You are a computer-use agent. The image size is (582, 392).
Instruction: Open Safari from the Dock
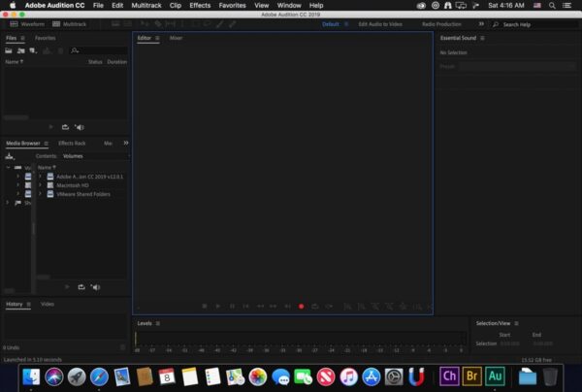99,376
